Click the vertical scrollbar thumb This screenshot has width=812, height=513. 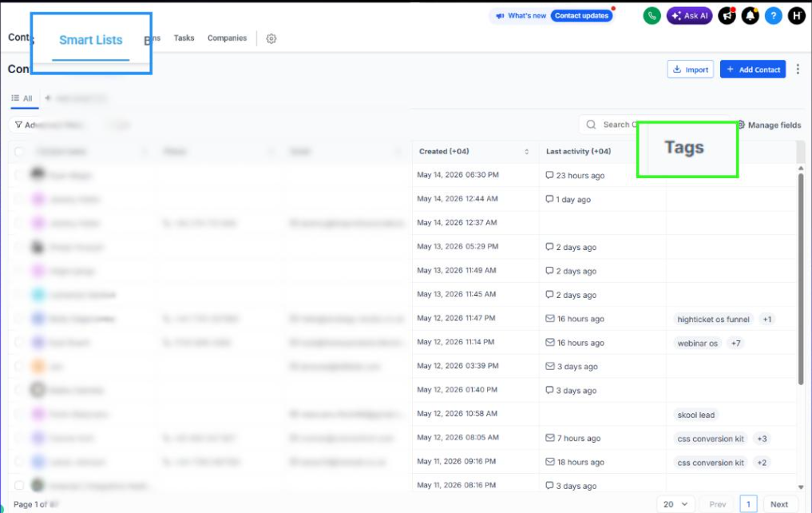(x=801, y=279)
